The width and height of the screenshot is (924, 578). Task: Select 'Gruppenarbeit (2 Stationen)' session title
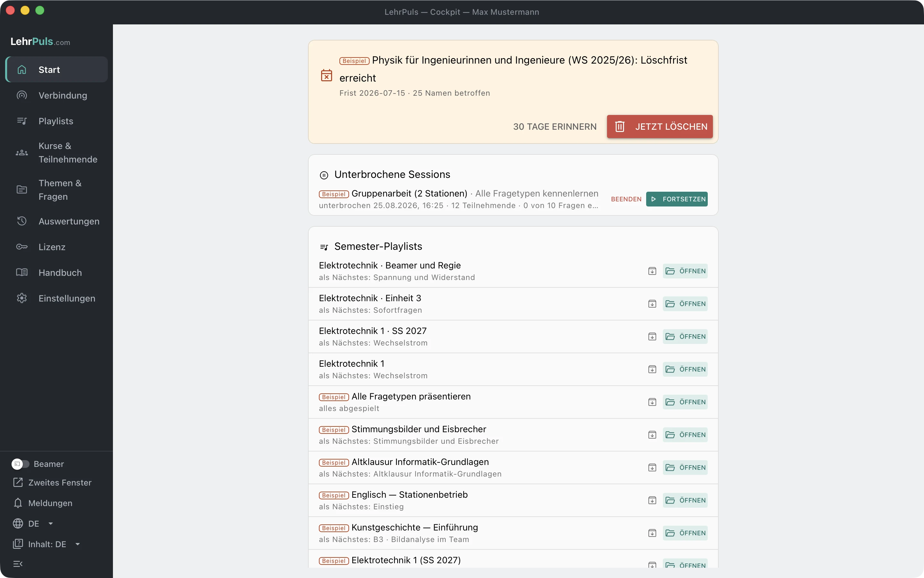coord(409,193)
